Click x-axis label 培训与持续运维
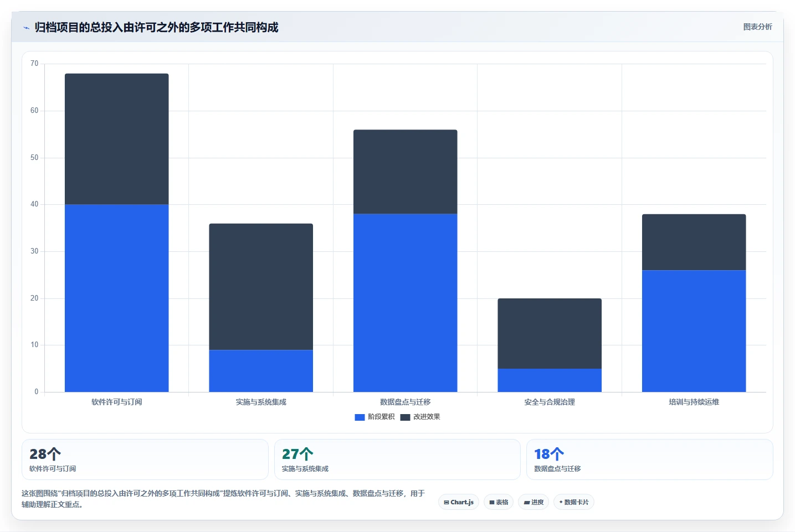 694,402
